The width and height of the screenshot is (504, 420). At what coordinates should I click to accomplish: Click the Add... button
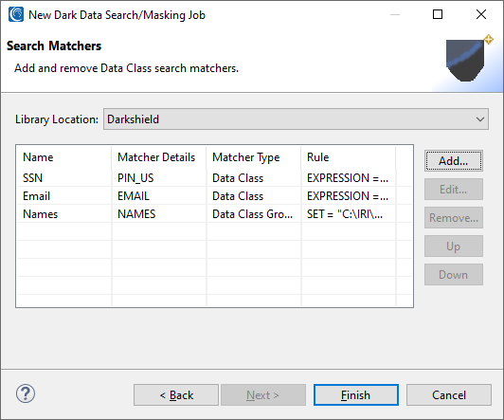click(454, 161)
